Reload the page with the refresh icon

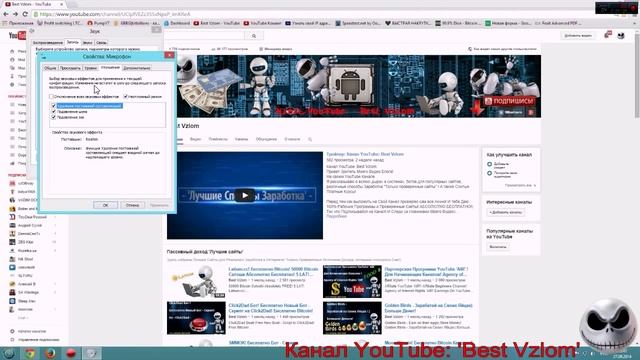pyautogui.click(x=25, y=14)
